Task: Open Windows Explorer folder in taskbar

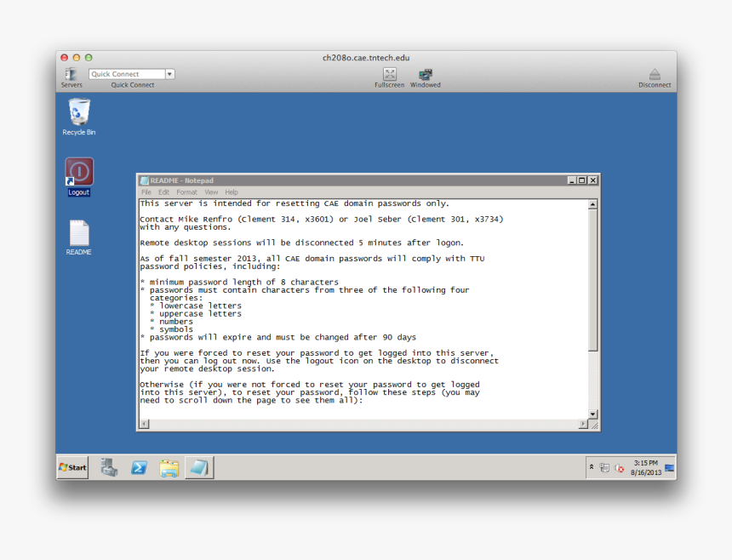Action: point(169,467)
